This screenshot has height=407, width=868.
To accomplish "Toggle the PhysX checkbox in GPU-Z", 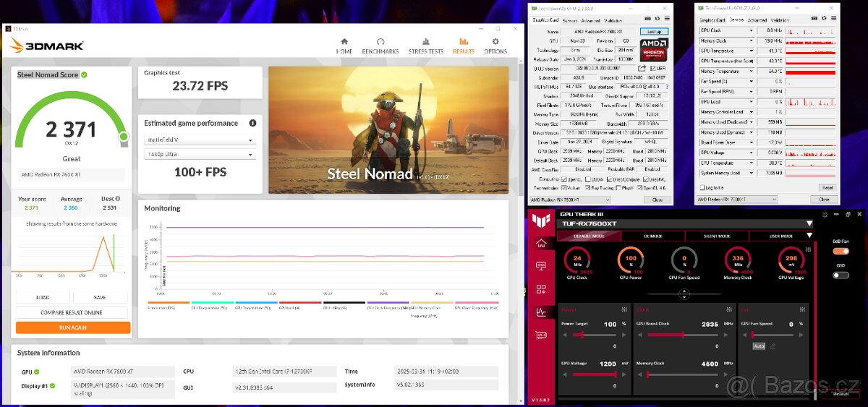I will [618, 188].
